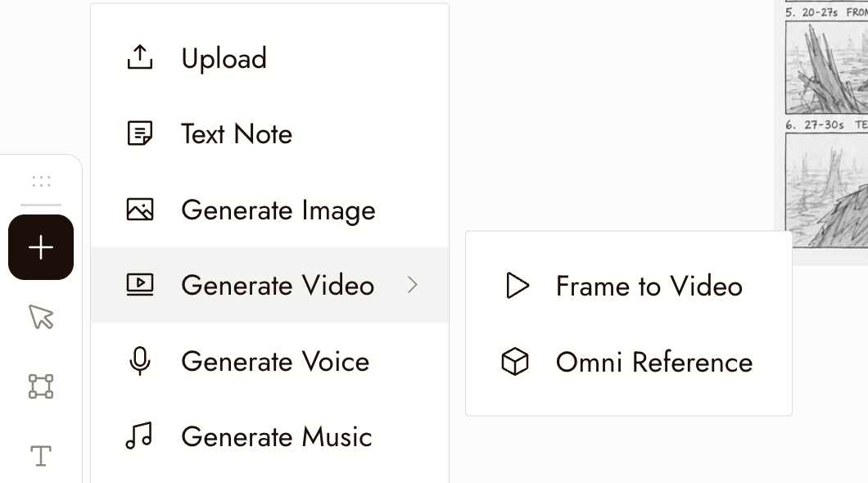This screenshot has height=483, width=868.
Task: Click the black plus add button
Action: (41, 247)
